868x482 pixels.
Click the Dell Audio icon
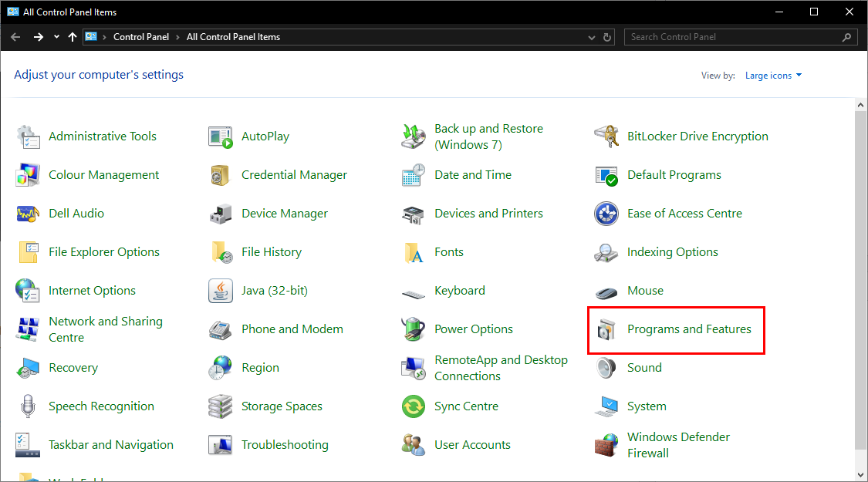(x=28, y=214)
